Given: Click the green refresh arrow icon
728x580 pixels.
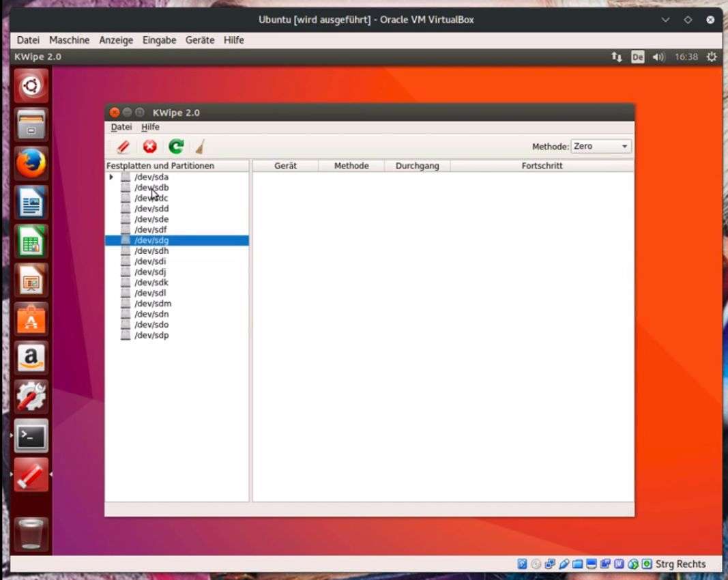Looking at the screenshot, I should [x=176, y=147].
